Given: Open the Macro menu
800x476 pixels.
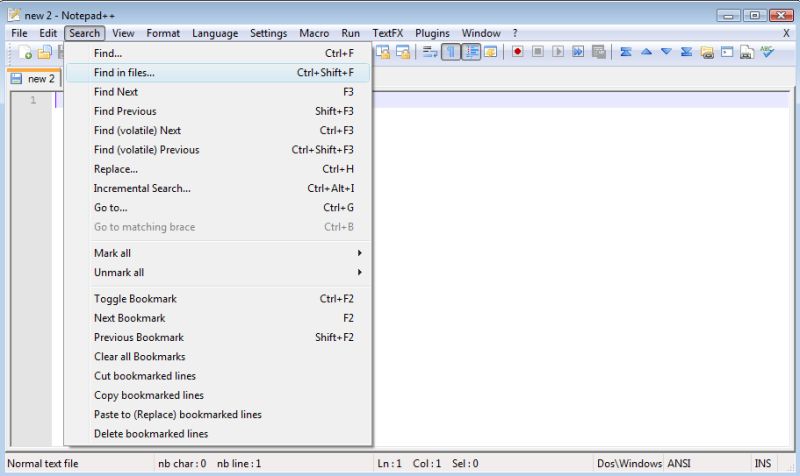Looking at the screenshot, I should coord(314,33).
